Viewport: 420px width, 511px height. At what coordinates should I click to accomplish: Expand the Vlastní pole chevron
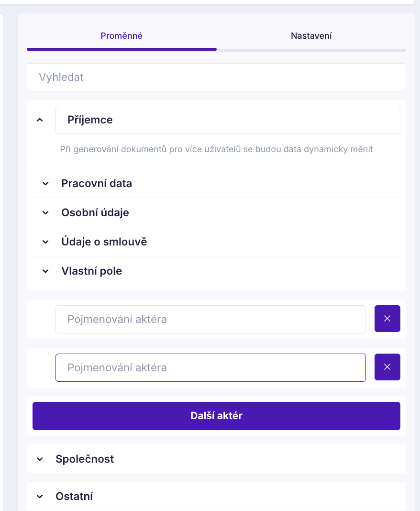coord(45,271)
